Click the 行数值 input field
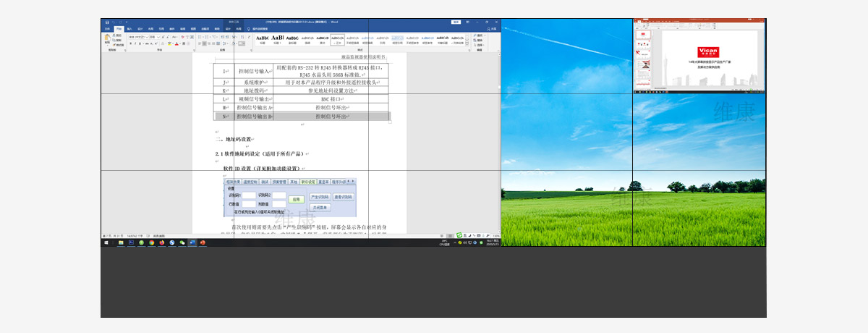The width and height of the screenshot is (868, 333). (x=249, y=204)
